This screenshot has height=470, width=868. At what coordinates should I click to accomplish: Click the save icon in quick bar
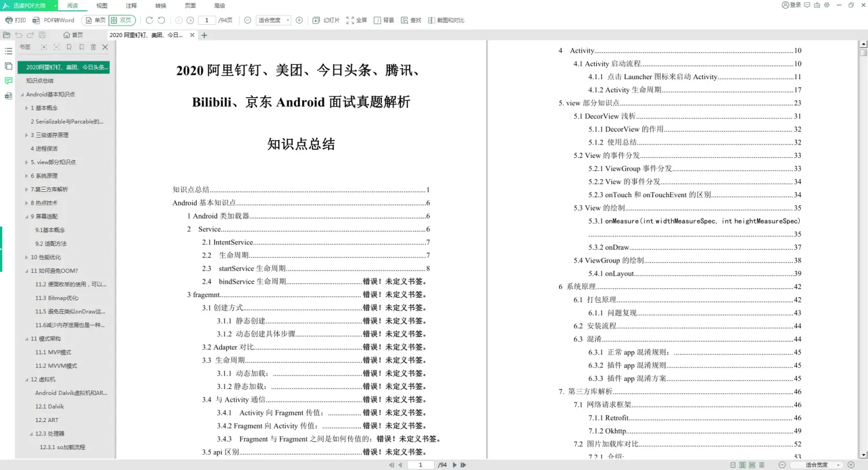(42, 35)
